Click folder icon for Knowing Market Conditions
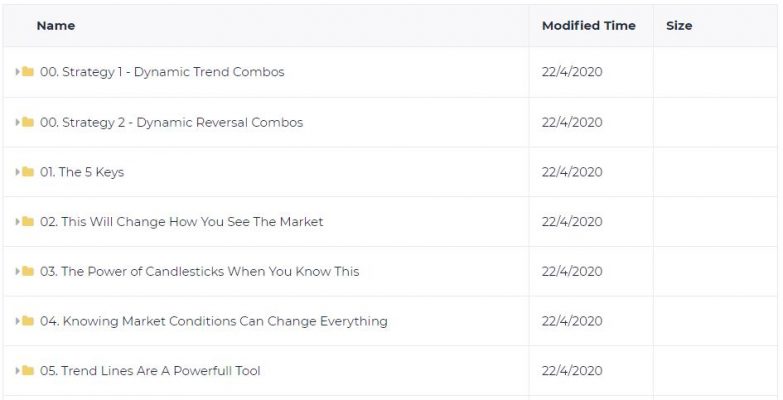The height and width of the screenshot is (400, 783). coord(28,321)
